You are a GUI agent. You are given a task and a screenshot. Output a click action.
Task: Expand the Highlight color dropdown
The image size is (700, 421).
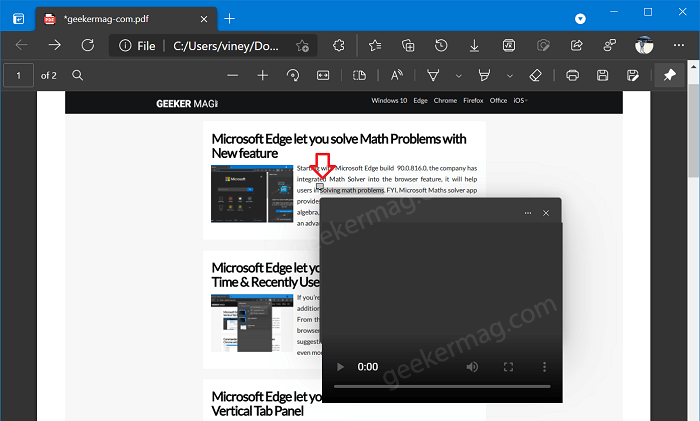pos(510,76)
